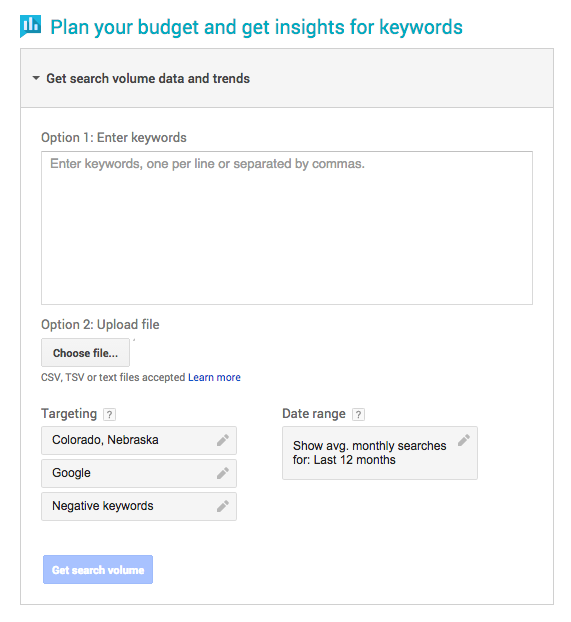Click the Keyword Planner bar chart logo
This screenshot has height=622, width=571.
coord(31,27)
